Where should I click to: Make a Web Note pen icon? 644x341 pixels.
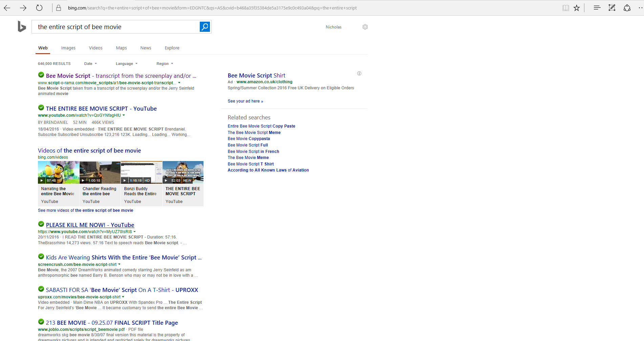[x=612, y=8]
